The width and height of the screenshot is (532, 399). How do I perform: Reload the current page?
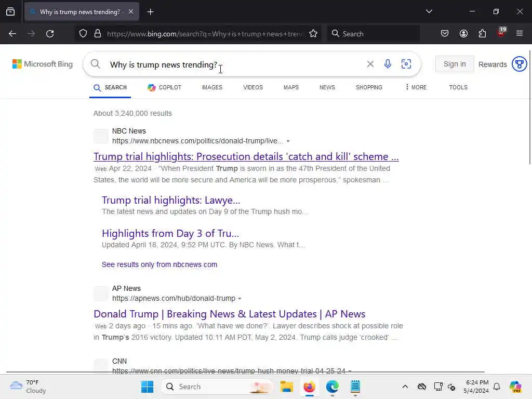pyautogui.click(x=50, y=34)
